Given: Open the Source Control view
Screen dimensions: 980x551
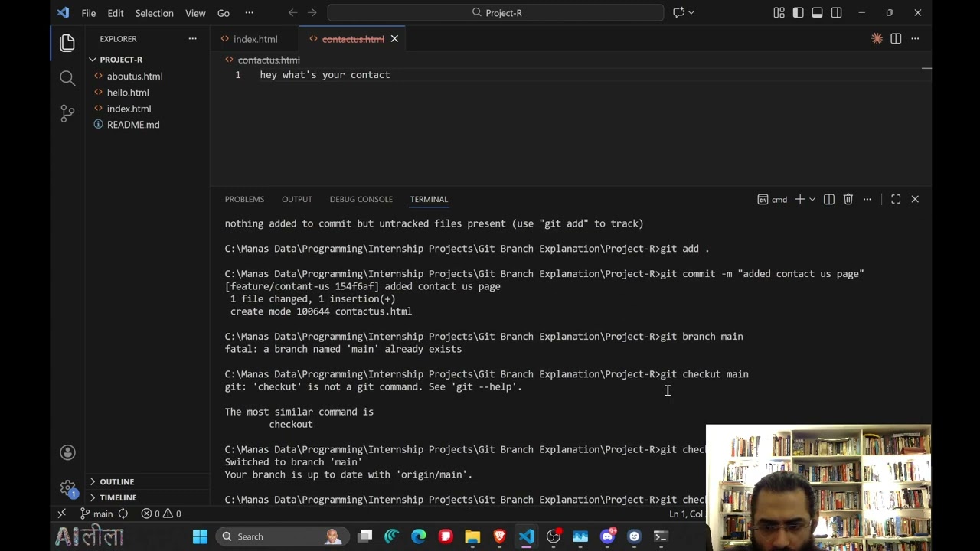Looking at the screenshot, I should tap(67, 113).
